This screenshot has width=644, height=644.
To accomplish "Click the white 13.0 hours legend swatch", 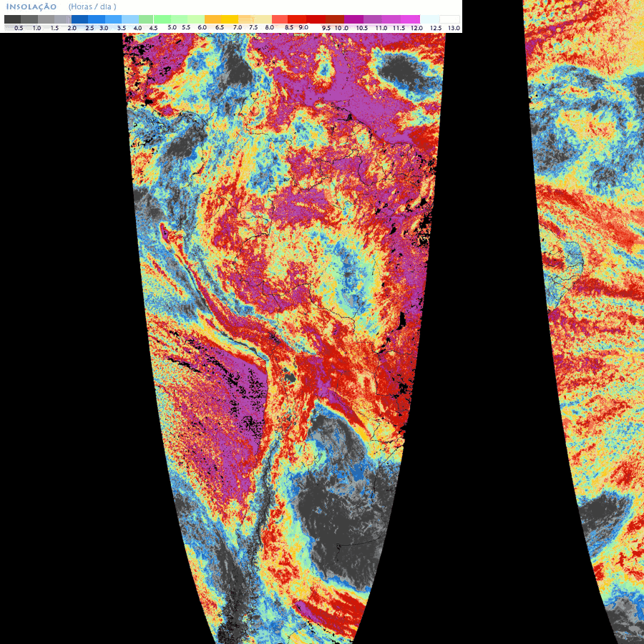I will click(x=450, y=19).
